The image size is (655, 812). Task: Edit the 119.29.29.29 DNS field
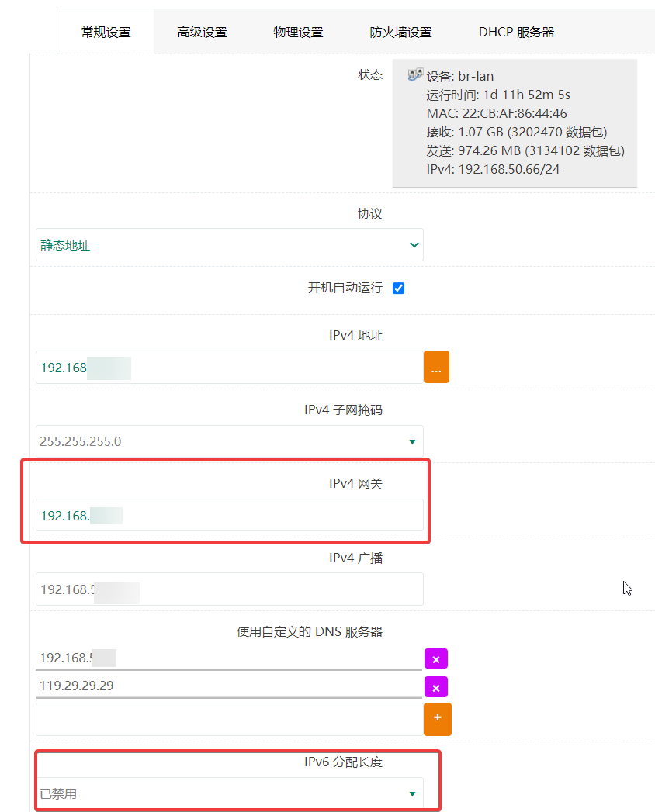click(x=229, y=686)
